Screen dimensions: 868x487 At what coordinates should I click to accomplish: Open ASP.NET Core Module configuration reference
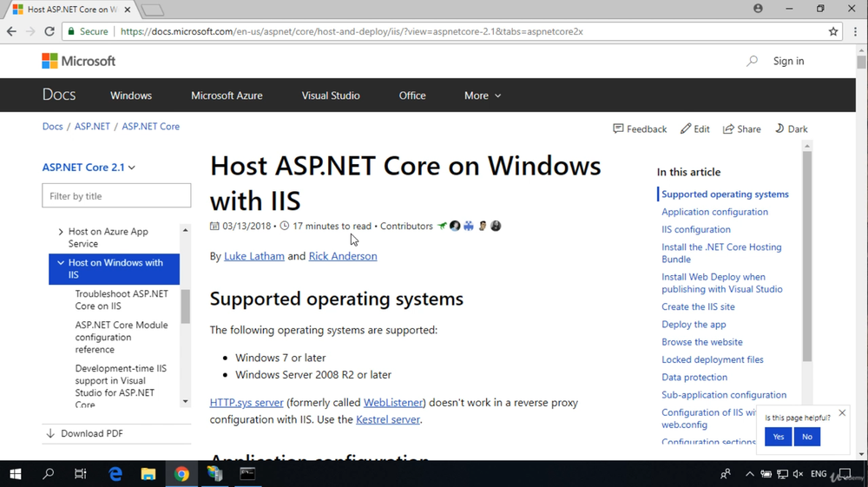click(122, 337)
